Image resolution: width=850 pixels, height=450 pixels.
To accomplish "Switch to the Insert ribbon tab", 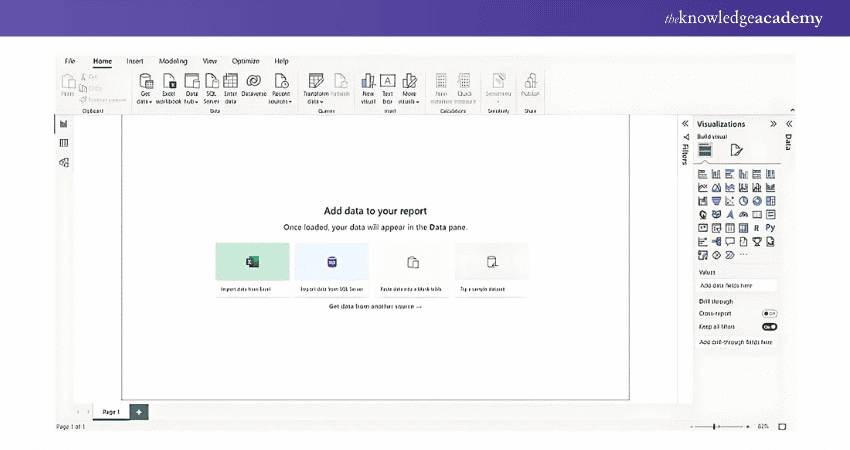I will point(134,61).
